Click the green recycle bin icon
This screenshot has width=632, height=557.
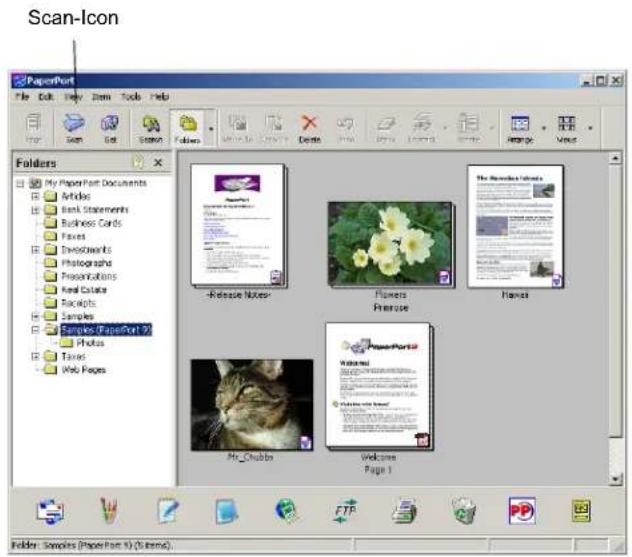click(x=464, y=511)
